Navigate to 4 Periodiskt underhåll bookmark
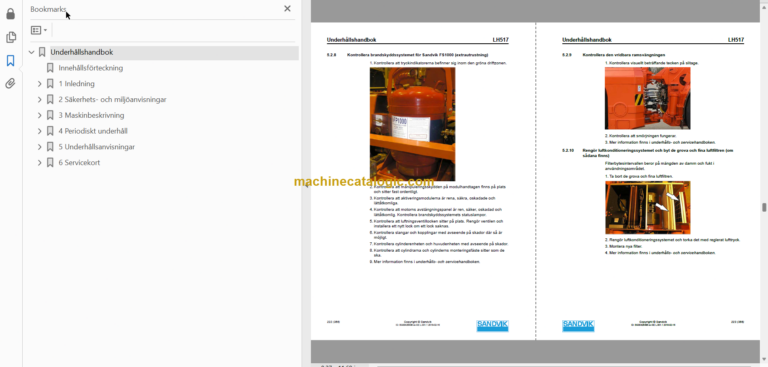 click(93, 131)
